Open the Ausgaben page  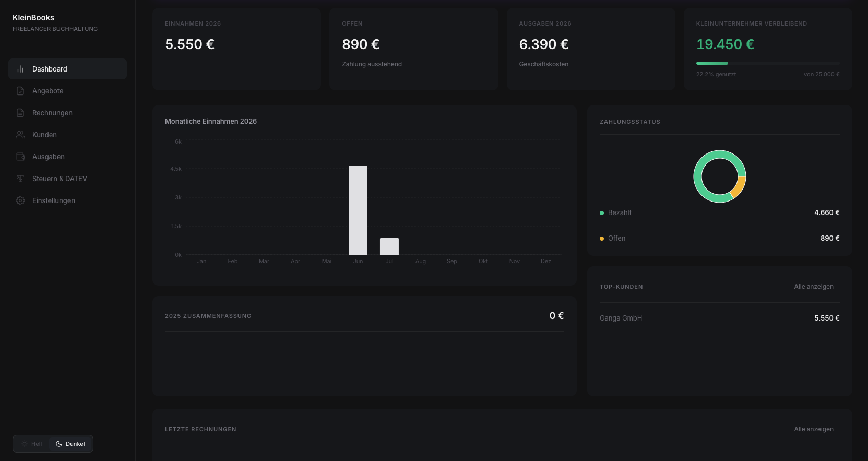coord(67,157)
